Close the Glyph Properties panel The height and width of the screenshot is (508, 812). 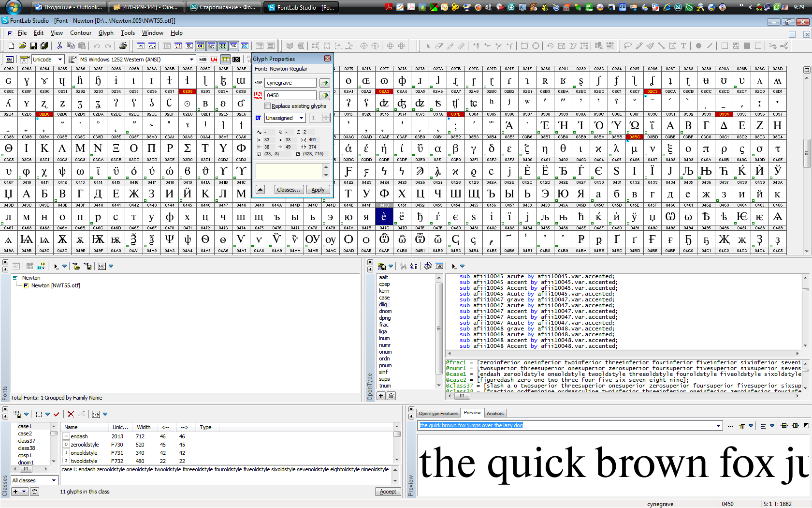327,59
